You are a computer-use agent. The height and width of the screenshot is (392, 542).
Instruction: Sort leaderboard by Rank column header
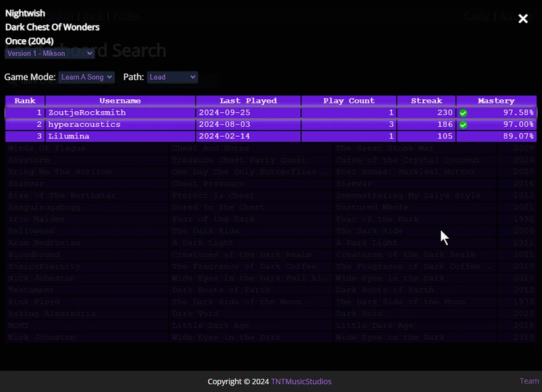point(25,100)
